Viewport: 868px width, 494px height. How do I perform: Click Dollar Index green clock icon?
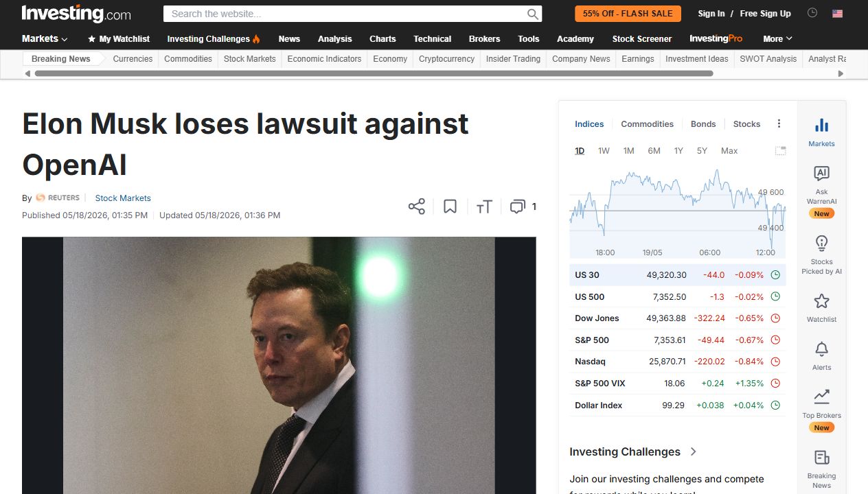pos(775,405)
